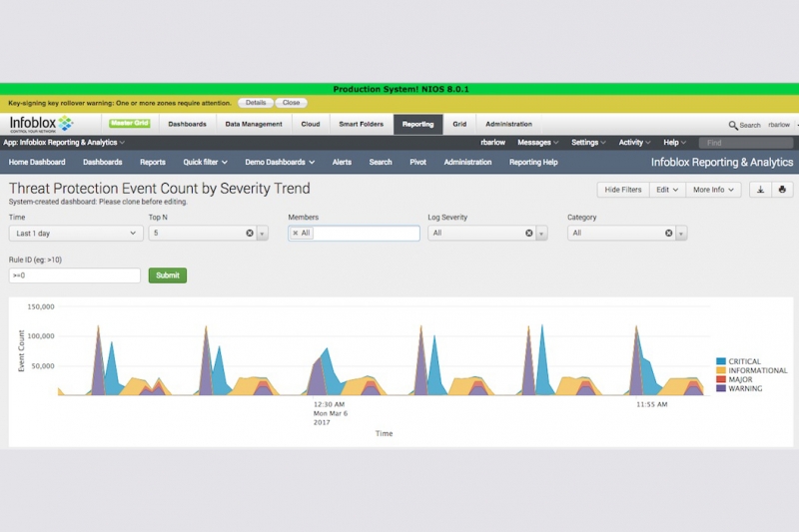Toggle the MAJOR legend entry
This screenshot has width=799, height=532.
[x=734, y=379]
